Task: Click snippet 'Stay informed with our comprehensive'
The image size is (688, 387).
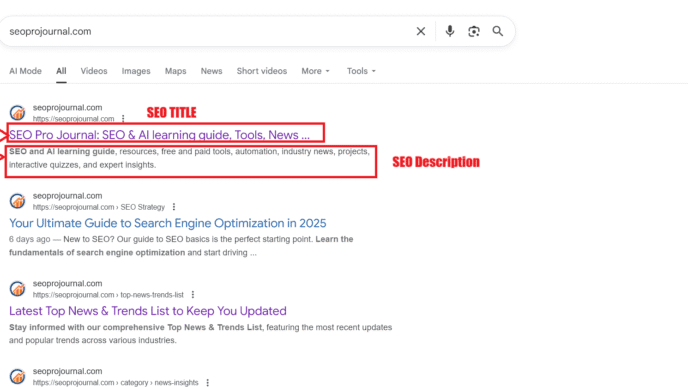Action: (x=87, y=327)
